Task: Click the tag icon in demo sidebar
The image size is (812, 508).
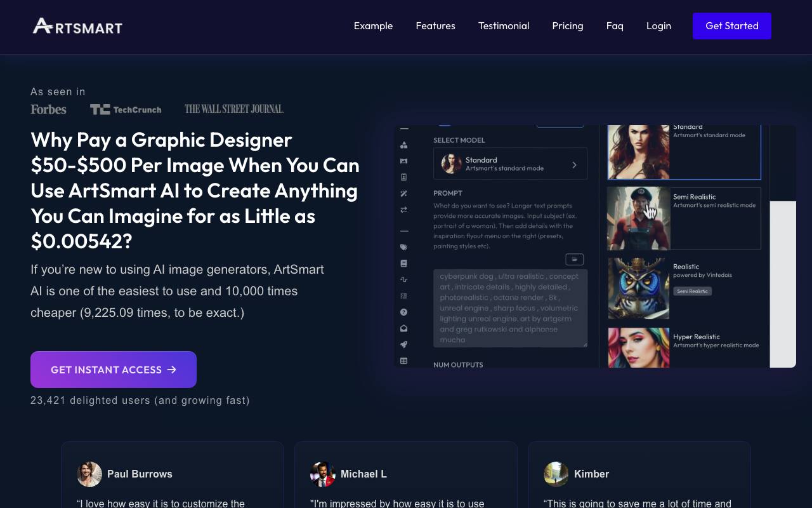Action: 404,247
